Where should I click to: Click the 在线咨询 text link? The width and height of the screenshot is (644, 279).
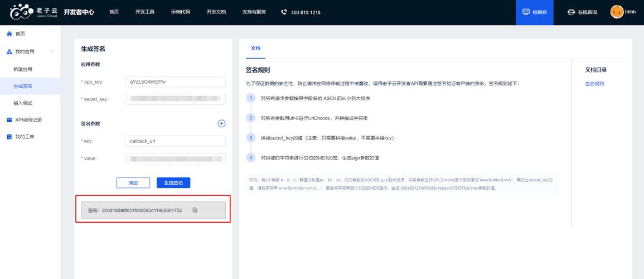point(587,12)
